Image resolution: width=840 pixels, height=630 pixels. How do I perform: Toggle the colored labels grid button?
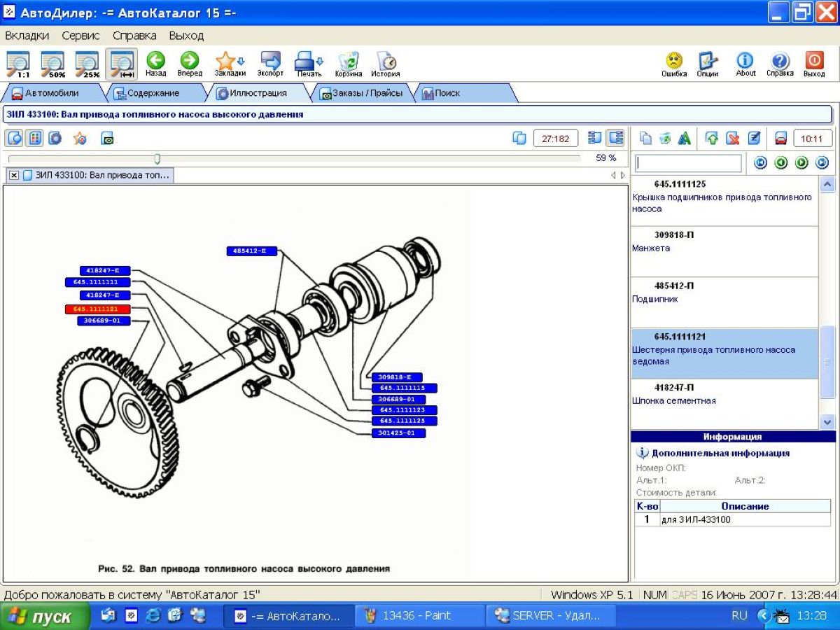point(34,139)
